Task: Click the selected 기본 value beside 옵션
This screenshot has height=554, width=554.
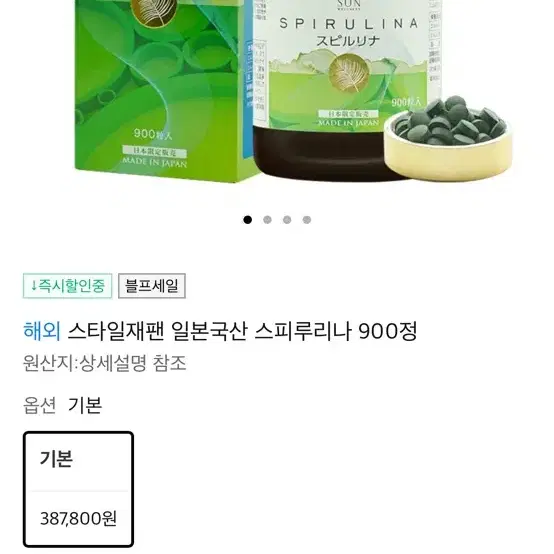Action: tap(85, 405)
